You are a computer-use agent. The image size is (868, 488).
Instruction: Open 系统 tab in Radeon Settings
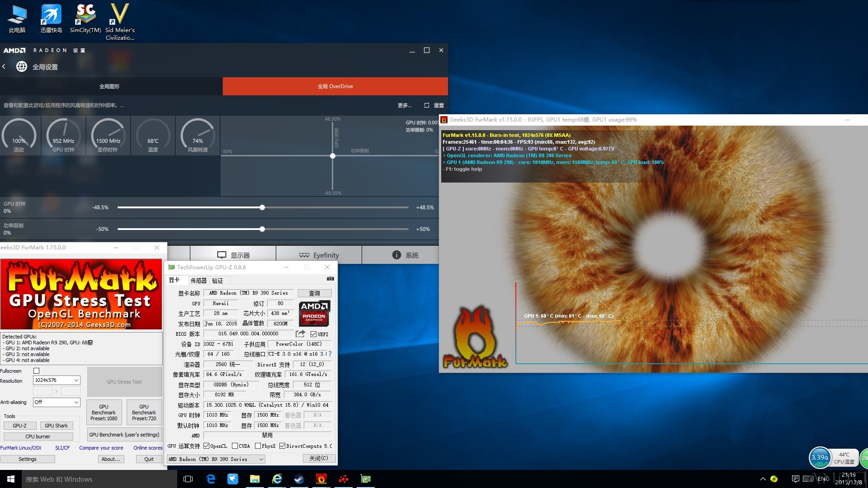click(x=405, y=255)
